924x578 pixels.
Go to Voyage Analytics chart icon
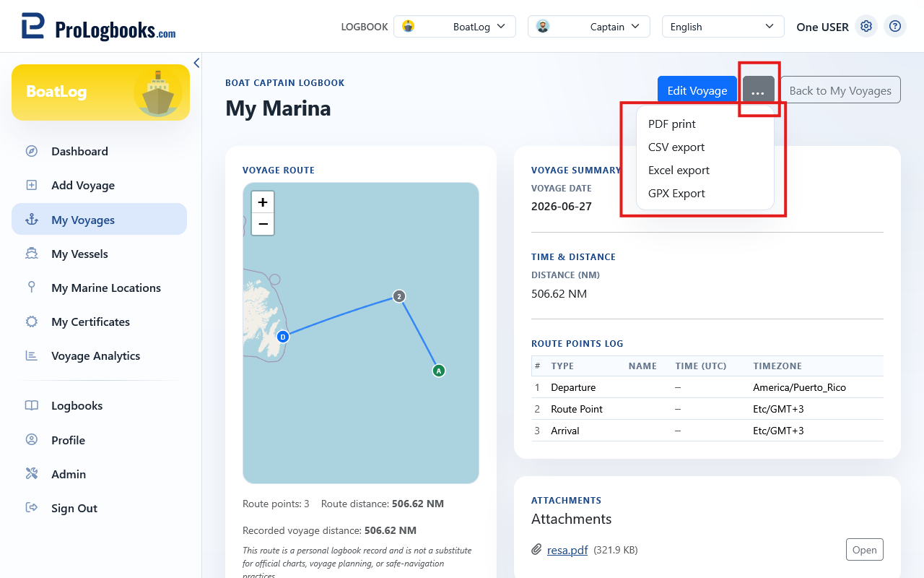pyautogui.click(x=32, y=355)
